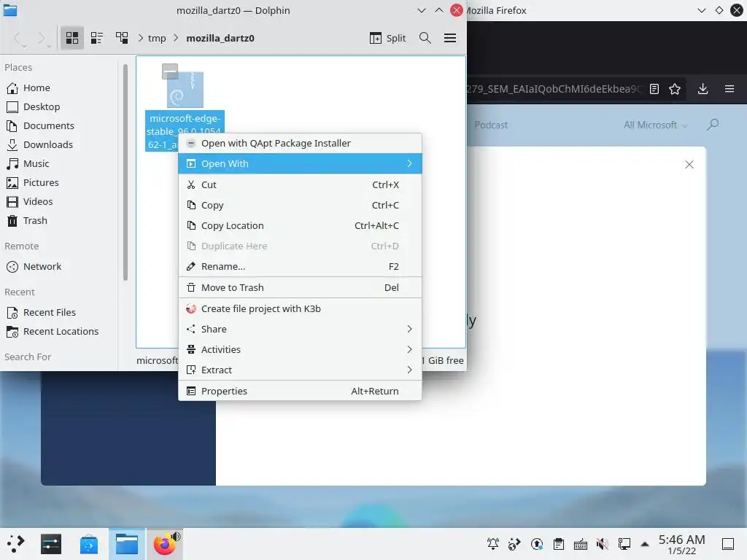Image resolution: width=747 pixels, height=560 pixels.
Task: Open Trash in Places panel
Action: tap(35, 221)
